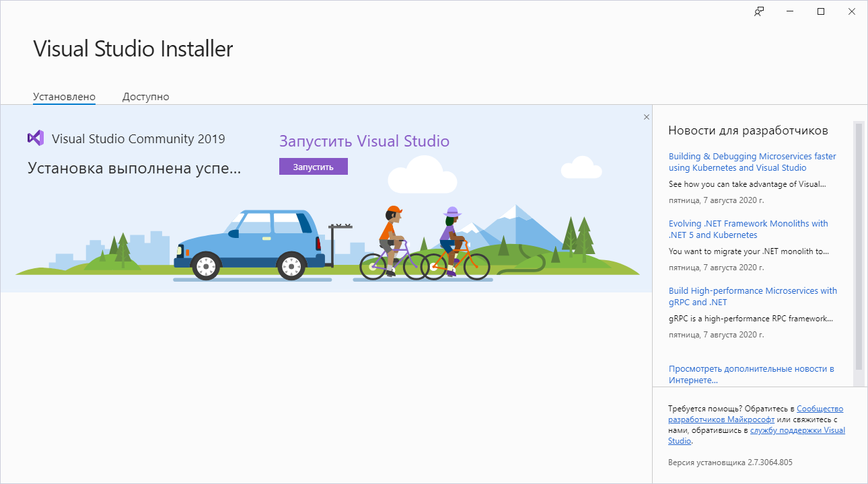
Task: Click the send feedback icon in title bar
Action: tap(759, 11)
